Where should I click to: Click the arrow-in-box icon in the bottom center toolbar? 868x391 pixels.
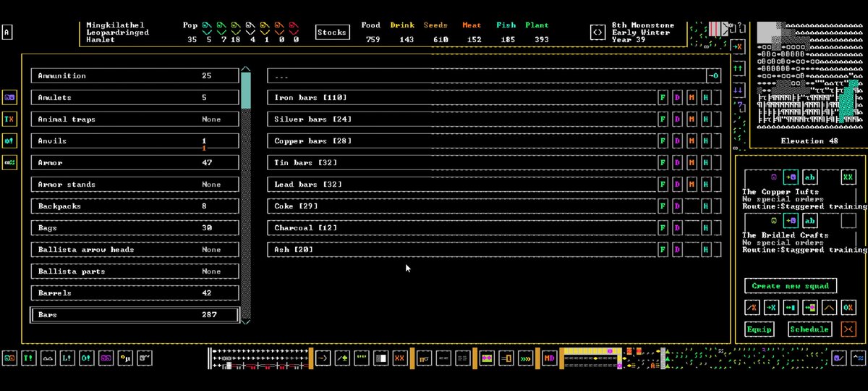click(x=323, y=358)
